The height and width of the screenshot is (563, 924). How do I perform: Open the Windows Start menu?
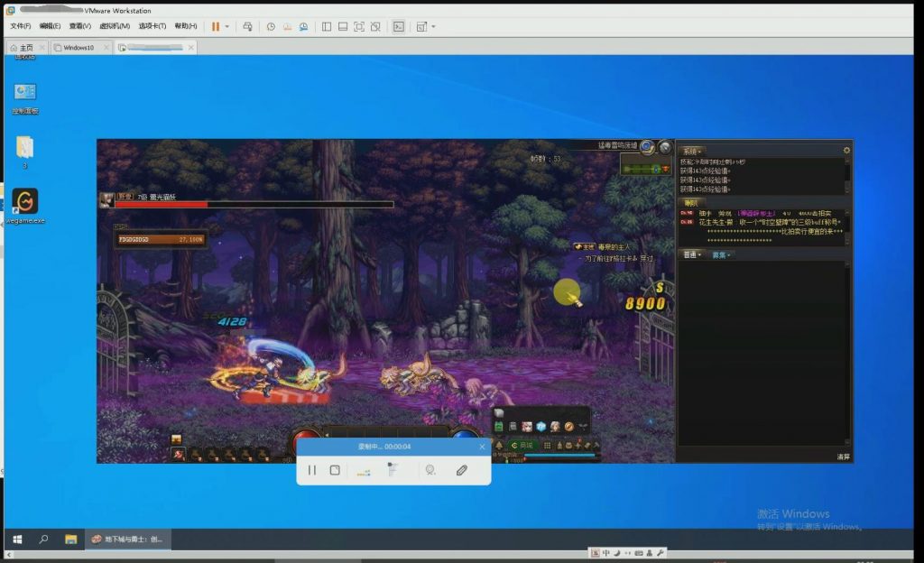pyautogui.click(x=18, y=539)
